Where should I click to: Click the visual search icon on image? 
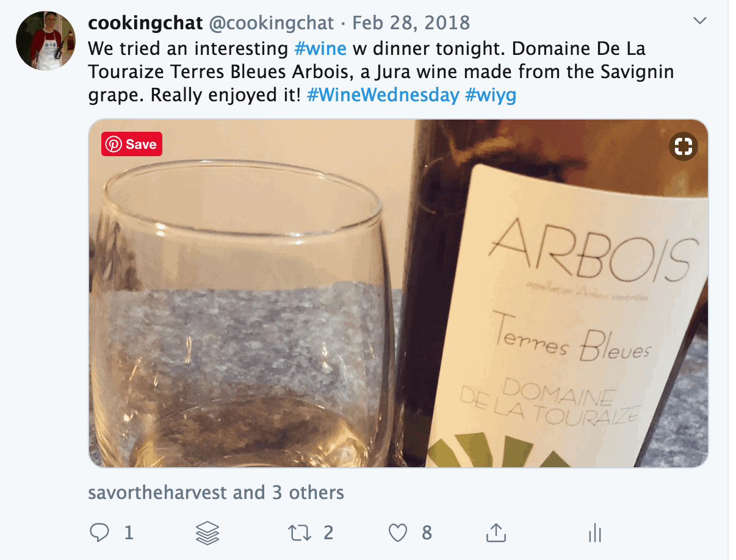[x=684, y=146]
